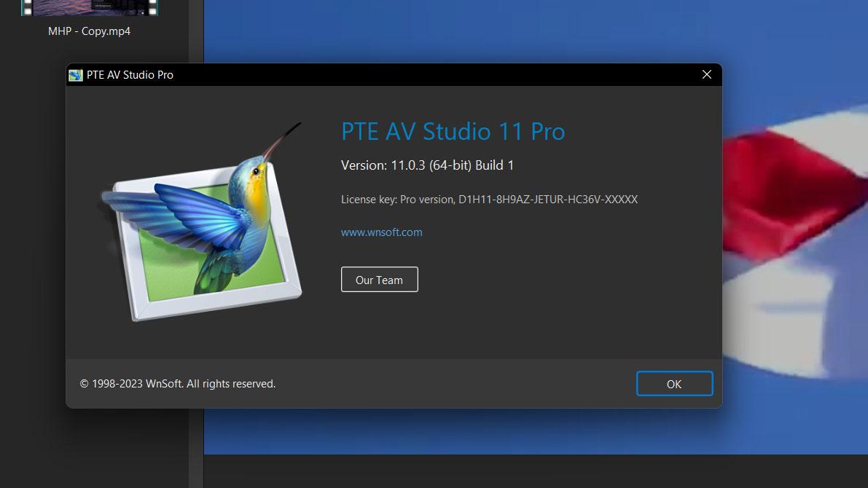This screenshot has width=868, height=488.
Task: Open the Our Team credits
Action: 379,280
